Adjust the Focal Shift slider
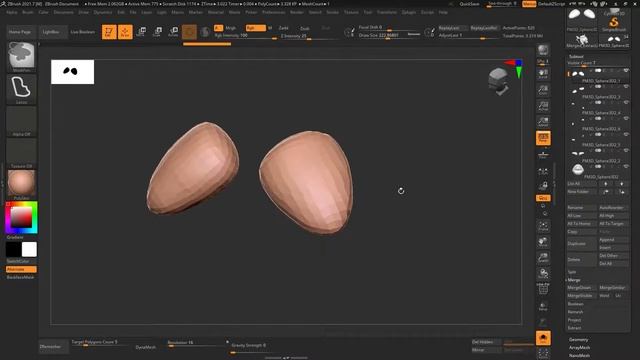640x360 pixels. coord(389,28)
